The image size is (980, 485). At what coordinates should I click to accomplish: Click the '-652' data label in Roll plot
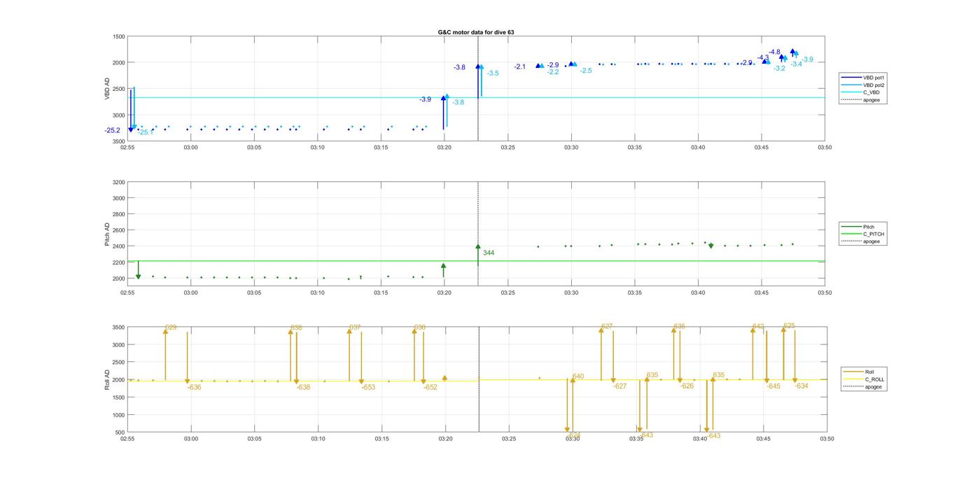(430, 387)
